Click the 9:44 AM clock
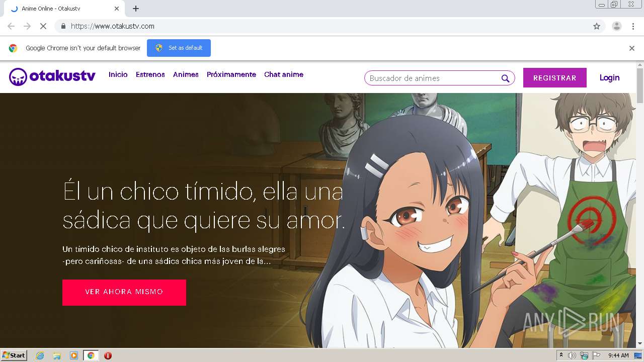This screenshot has width=644, height=362. [618, 355]
